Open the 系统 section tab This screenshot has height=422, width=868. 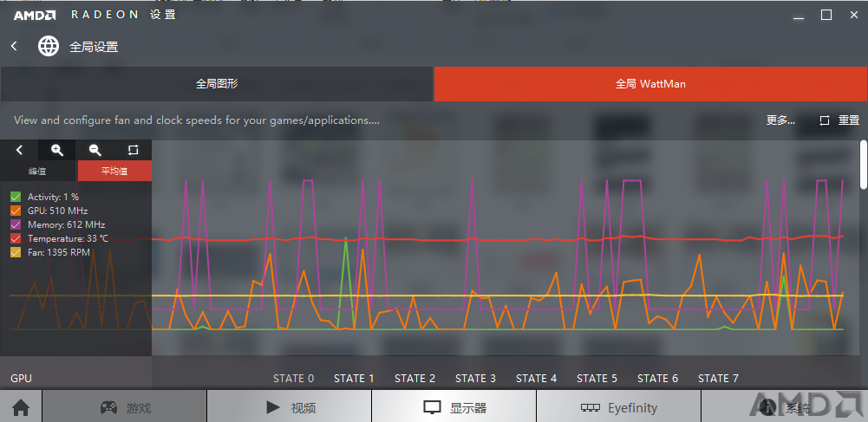pyautogui.click(x=785, y=407)
